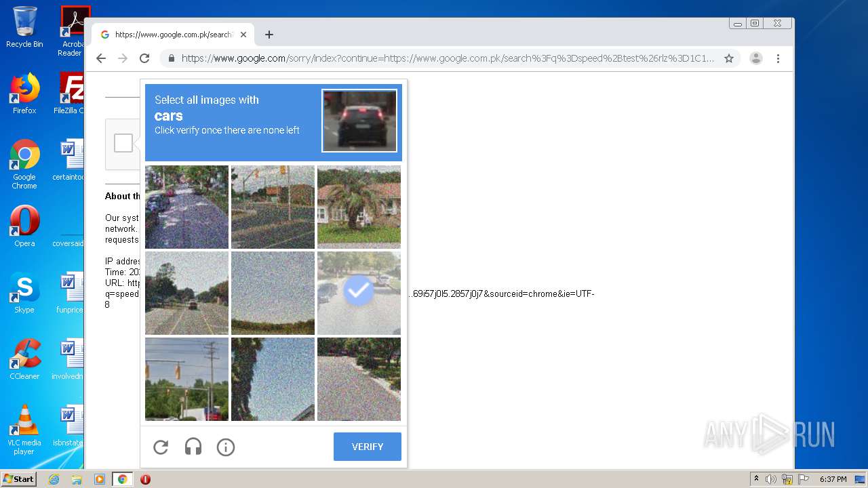Screen dimensions: 868x488
Task: Reload the captcha challenge with refresh icon
Action: click(161, 447)
